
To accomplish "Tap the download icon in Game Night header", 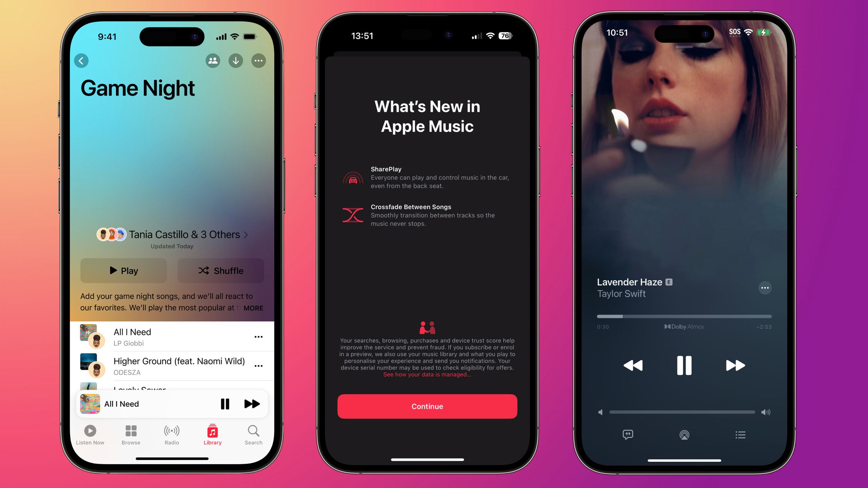I will (236, 60).
